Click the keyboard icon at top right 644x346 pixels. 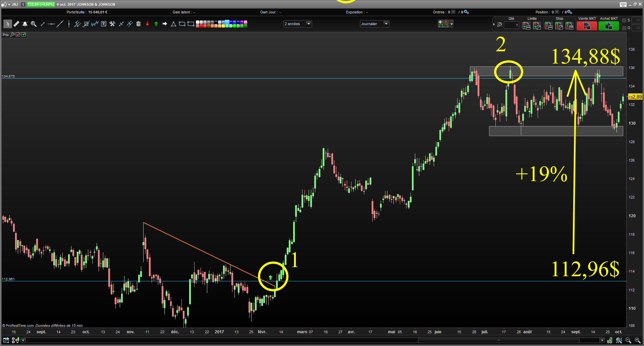pyautogui.click(x=623, y=4)
